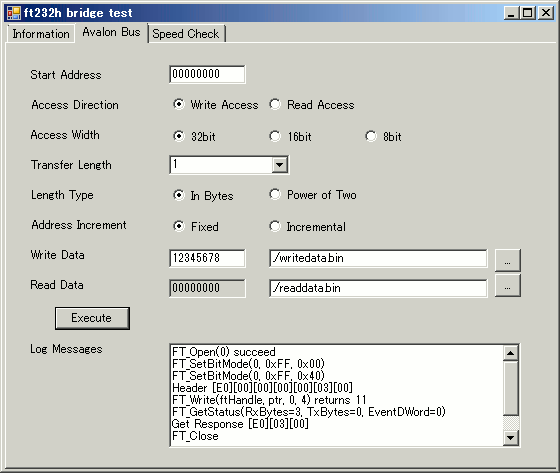Image resolution: width=560 pixels, height=473 pixels.
Task: Click the Read Data value field 00000000
Action: click(x=208, y=288)
